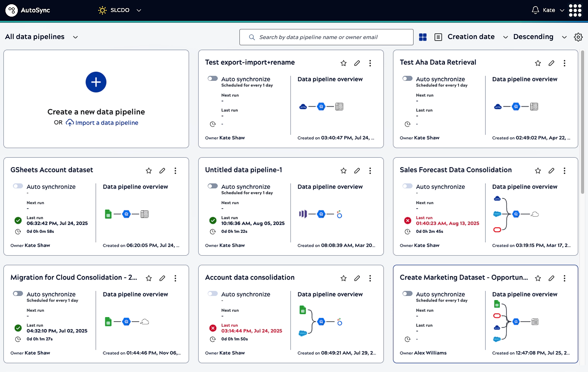Toggle auto synchronize for Test Aha Data Retrieval
This screenshot has width=588, height=372.
407,78
